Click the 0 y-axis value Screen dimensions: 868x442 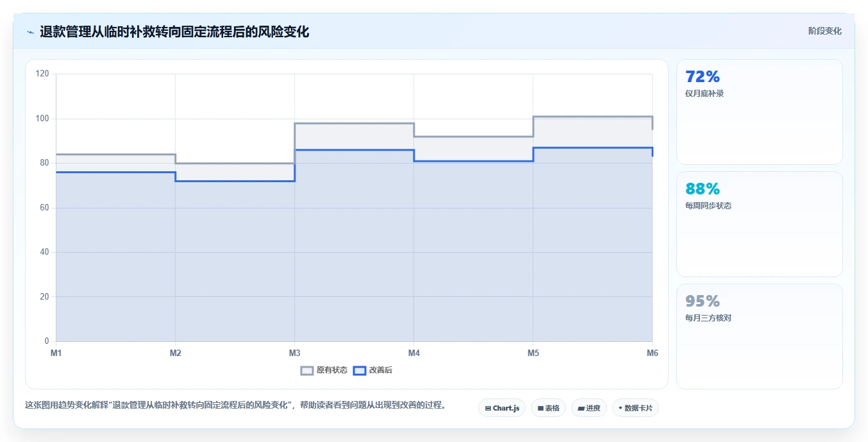point(47,341)
